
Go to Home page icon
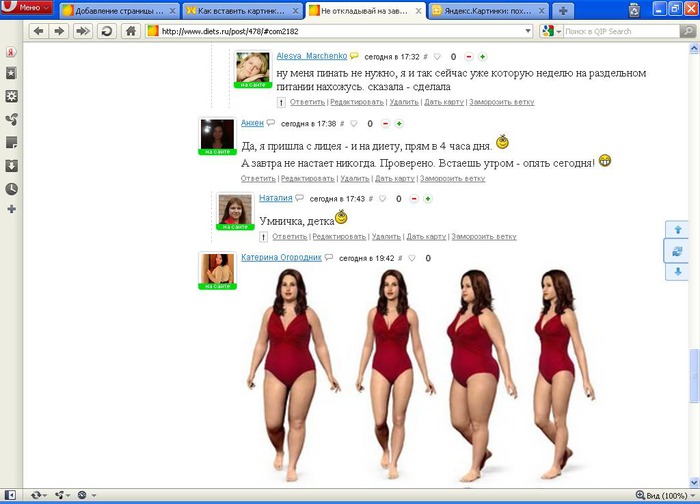tap(130, 31)
